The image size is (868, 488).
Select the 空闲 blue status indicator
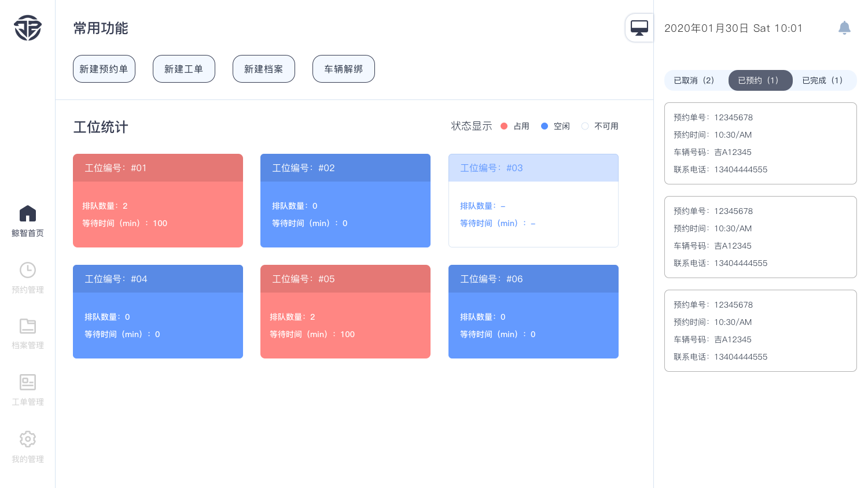click(545, 126)
